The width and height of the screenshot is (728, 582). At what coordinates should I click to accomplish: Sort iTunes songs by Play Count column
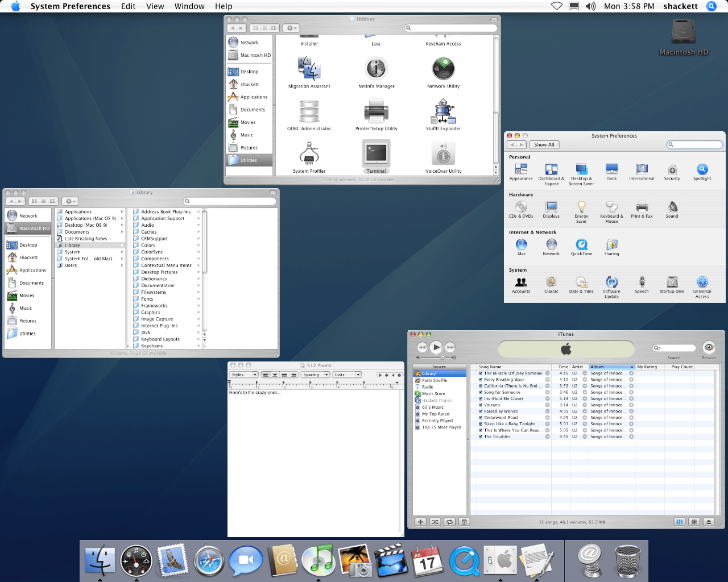pyautogui.click(x=682, y=367)
